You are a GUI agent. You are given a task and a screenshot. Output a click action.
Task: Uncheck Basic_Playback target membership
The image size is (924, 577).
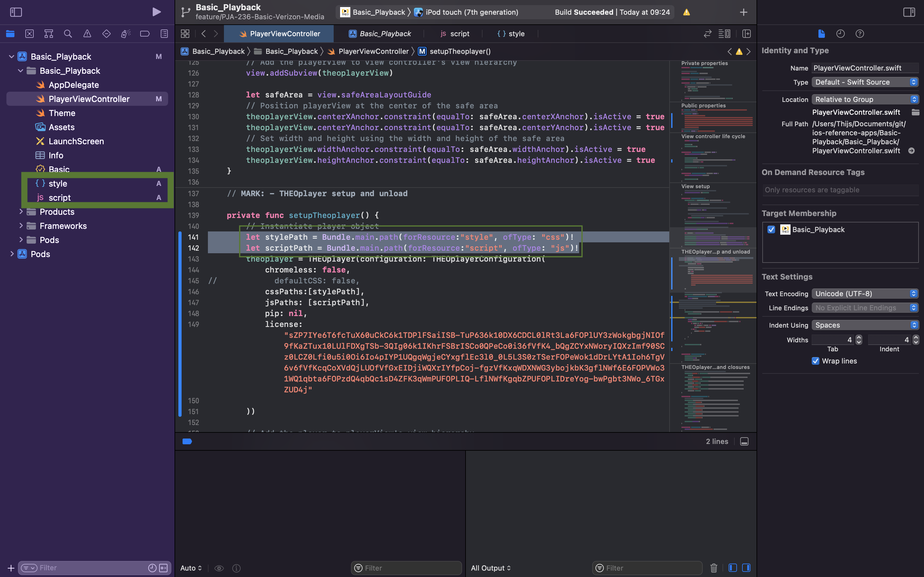pos(771,229)
